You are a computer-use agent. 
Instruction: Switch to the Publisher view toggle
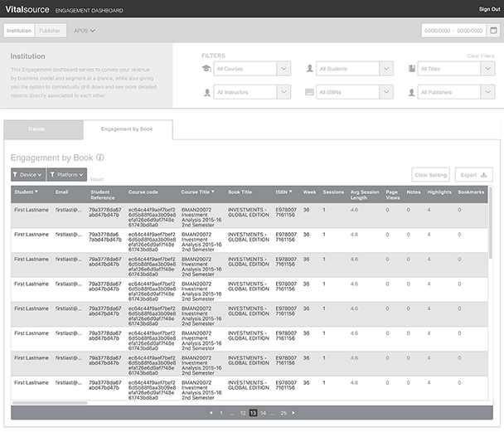pos(49,31)
